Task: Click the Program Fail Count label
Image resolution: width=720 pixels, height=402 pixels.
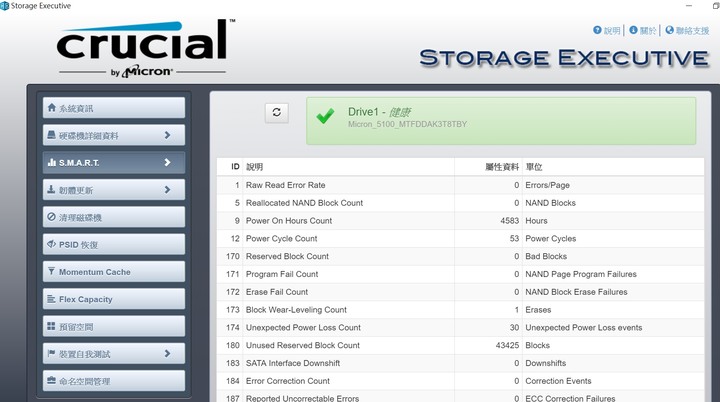Action: coord(282,274)
